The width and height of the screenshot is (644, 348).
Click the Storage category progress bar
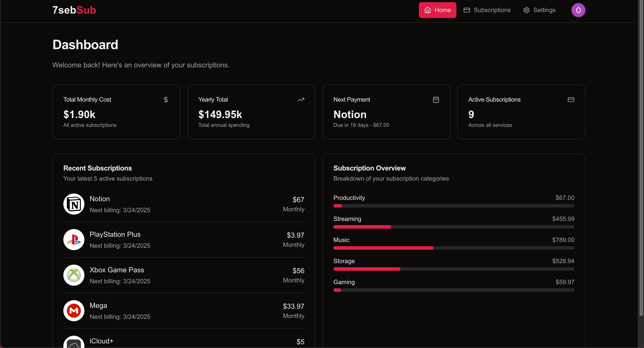pos(454,269)
